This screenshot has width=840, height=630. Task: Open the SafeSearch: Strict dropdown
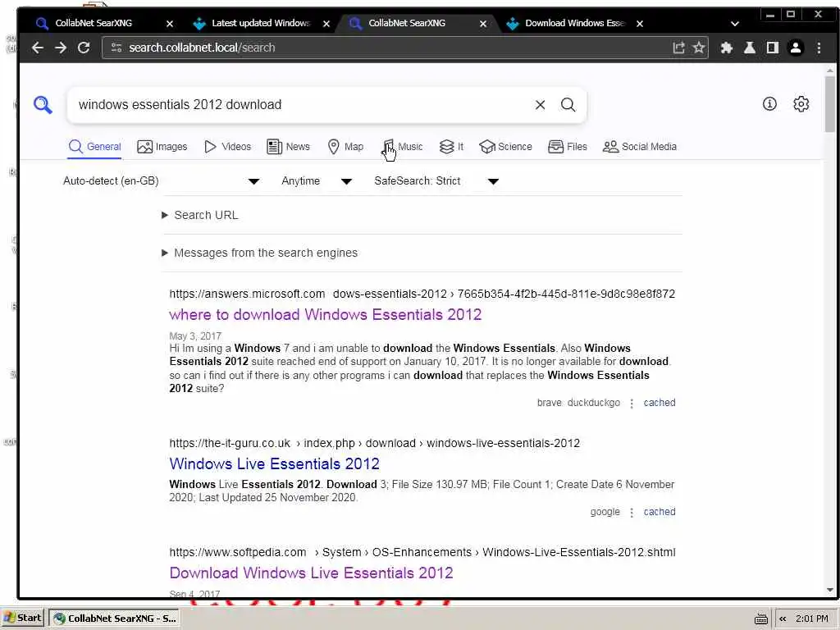coord(436,181)
